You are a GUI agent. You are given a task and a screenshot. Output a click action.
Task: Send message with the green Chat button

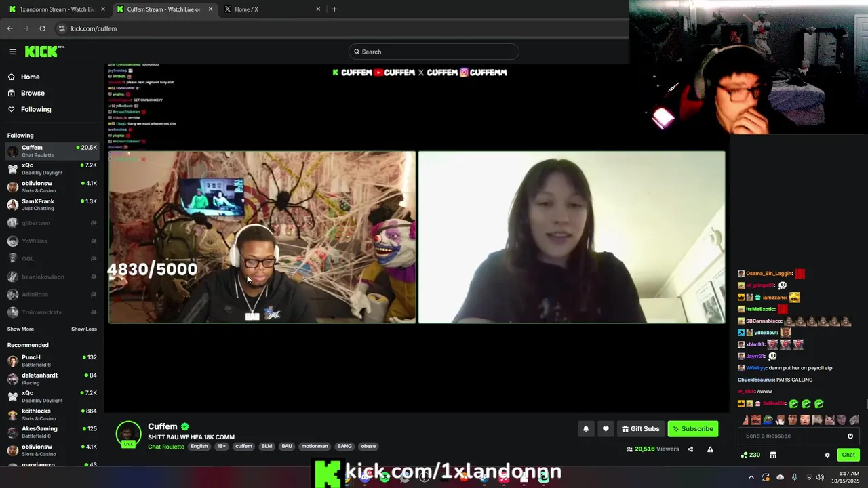pyautogui.click(x=848, y=455)
